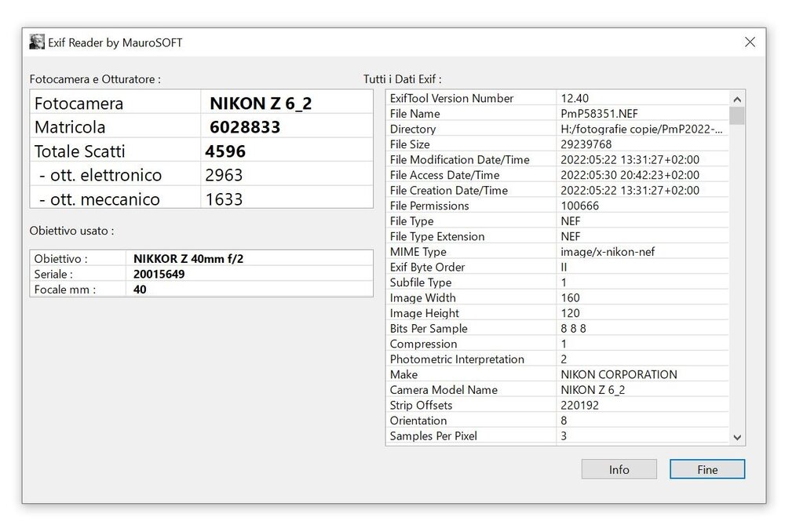Click the File Access Date/Time value
This screenshot has height=532, width=785.
click(x=630, y=175)
